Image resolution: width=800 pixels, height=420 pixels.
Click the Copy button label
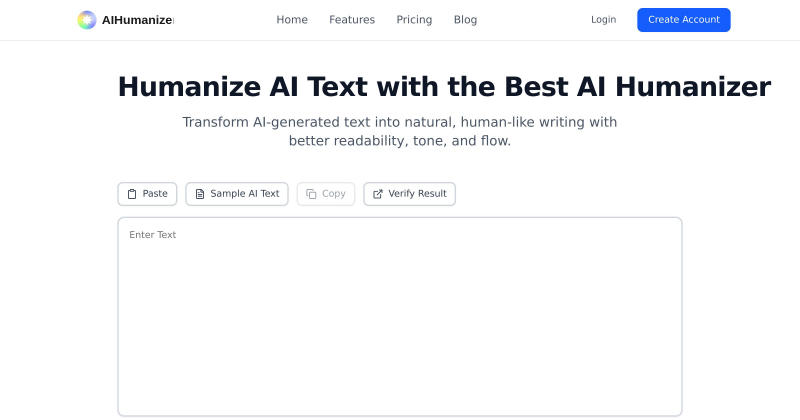coord(334,193)
